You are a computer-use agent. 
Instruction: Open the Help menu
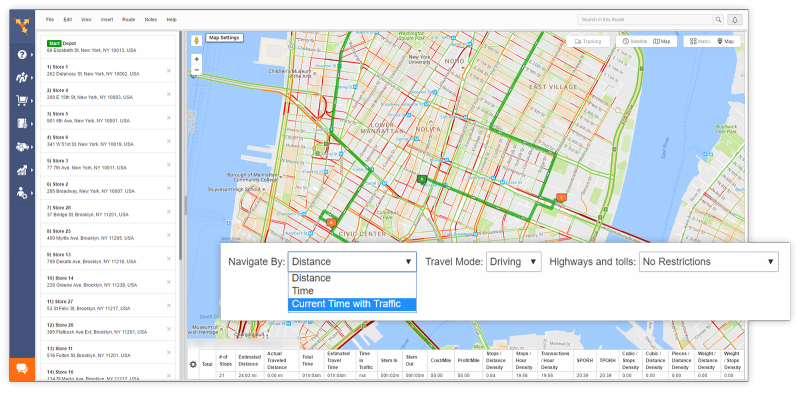(171, 20)
